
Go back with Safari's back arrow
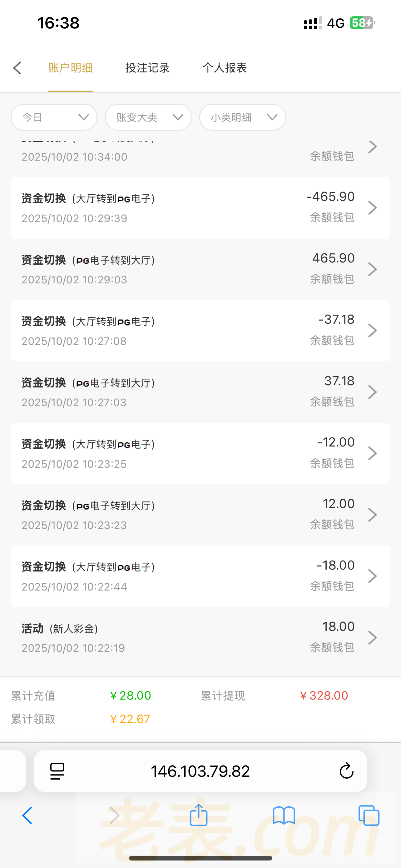(27, 816)
